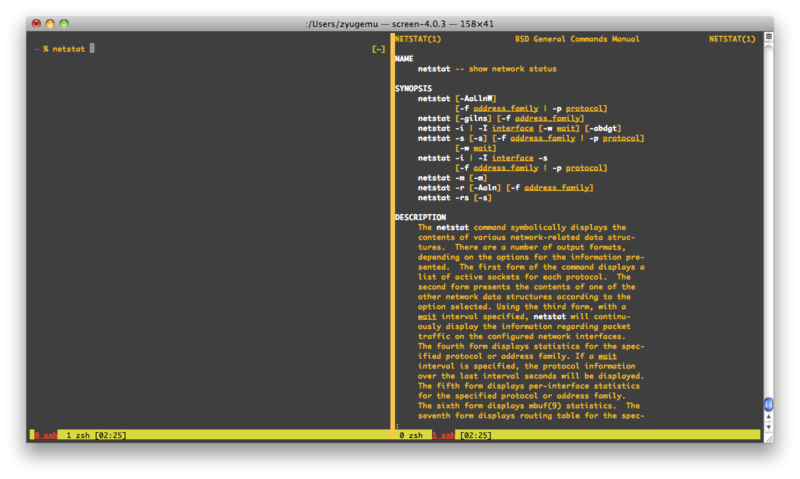Click the split-pane icon above the scrollbar

(x=768, y=36)
